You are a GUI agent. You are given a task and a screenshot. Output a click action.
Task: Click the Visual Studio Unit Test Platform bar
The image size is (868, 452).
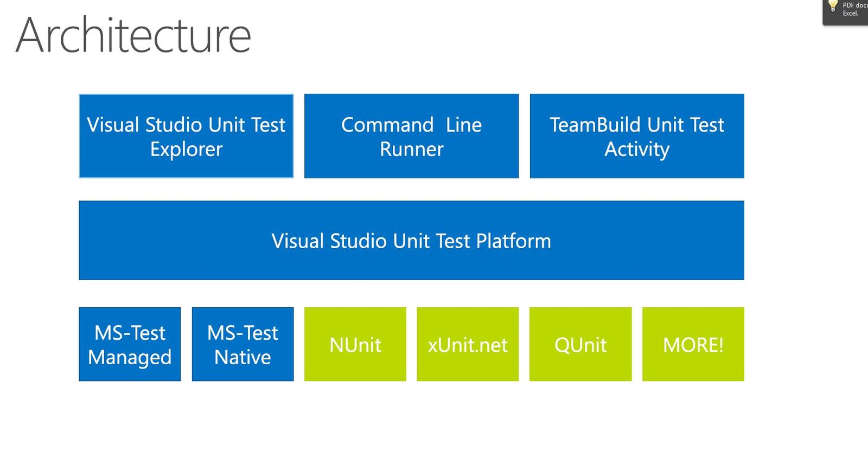411,241
